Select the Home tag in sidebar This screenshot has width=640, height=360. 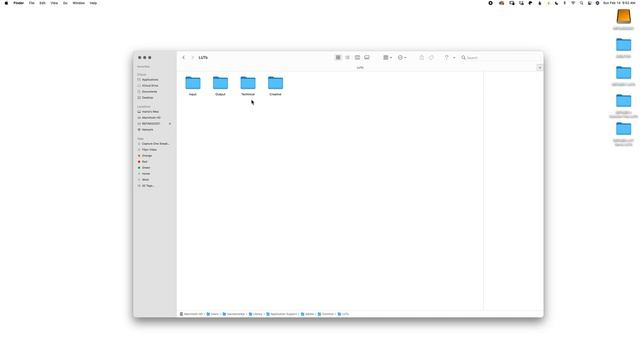pos(146,174)
